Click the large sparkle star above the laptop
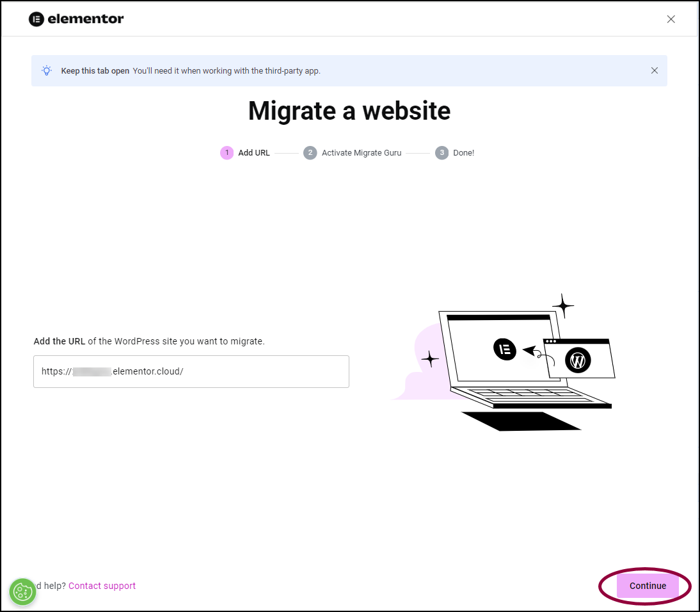Image resolution: width=700 pixels, height=612 pixels. click(563, 305)
